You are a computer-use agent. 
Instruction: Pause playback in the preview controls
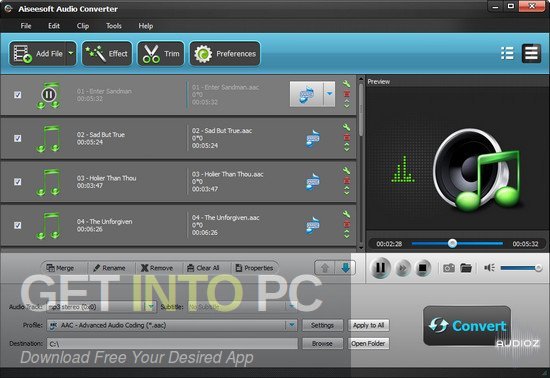tap(381, 268)
